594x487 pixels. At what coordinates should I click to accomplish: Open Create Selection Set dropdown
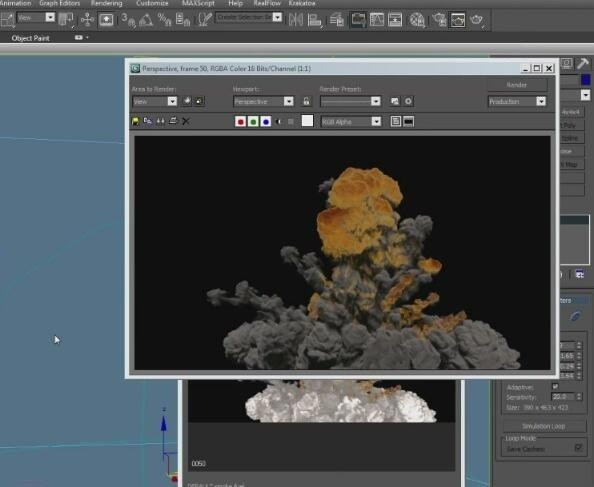point(249,17)
